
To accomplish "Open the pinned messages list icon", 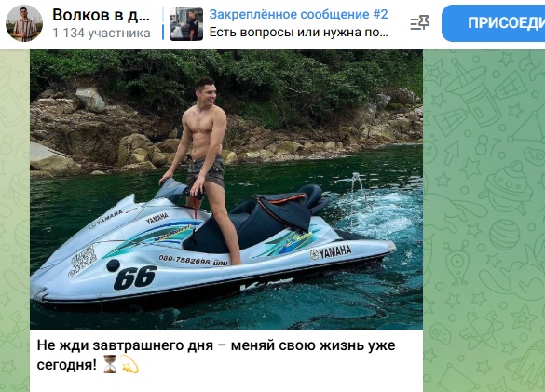I will pos(419,23).
